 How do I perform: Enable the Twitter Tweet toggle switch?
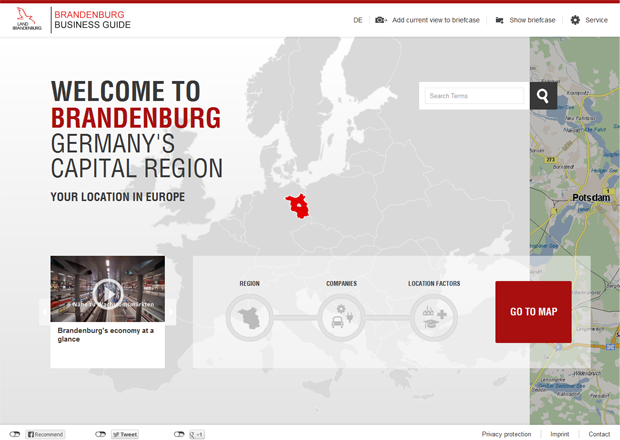[100, 434]
